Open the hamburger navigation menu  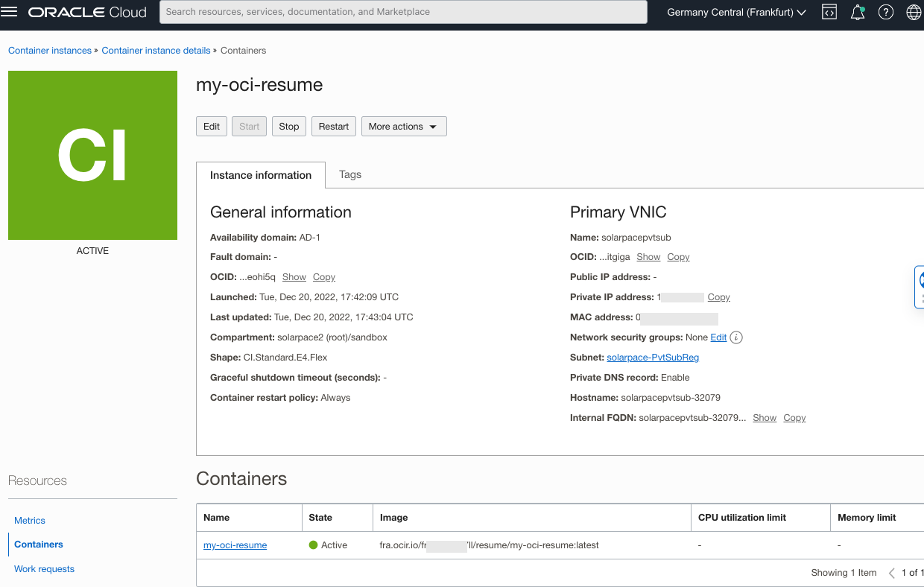(10, 12)
